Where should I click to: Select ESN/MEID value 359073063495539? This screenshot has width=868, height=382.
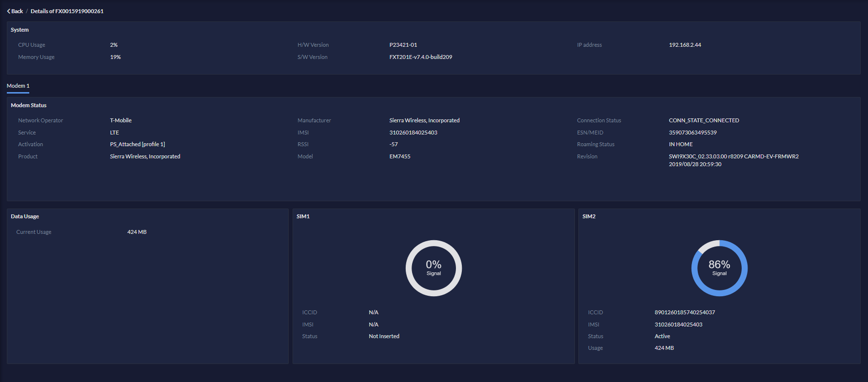pyautogui.click(x=693, y=133)
